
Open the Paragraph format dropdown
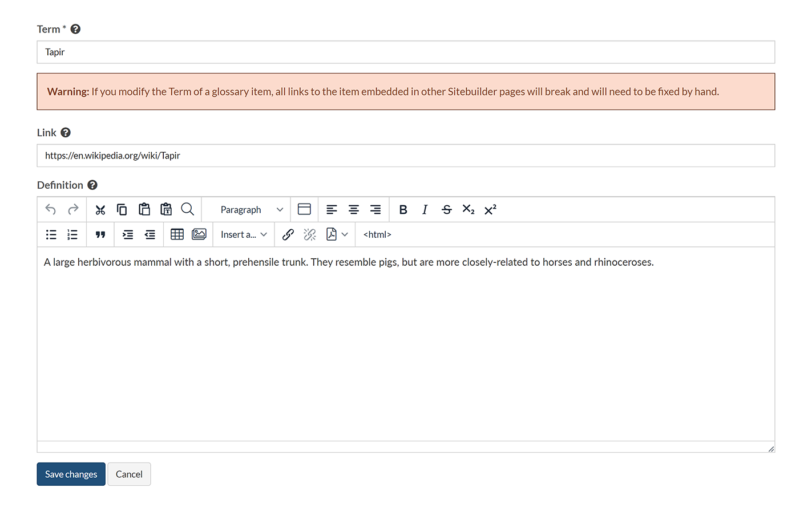251,210
